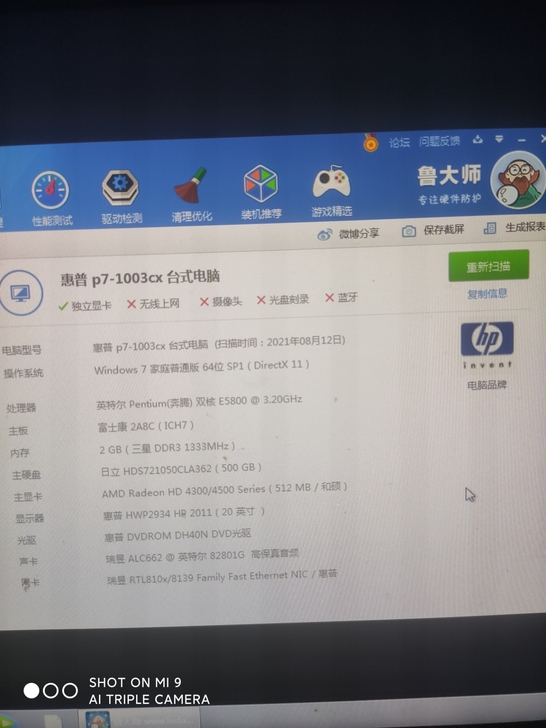Click the 复制信息 copy info link
The image size is (546, 728).
[x=487, y=294]
